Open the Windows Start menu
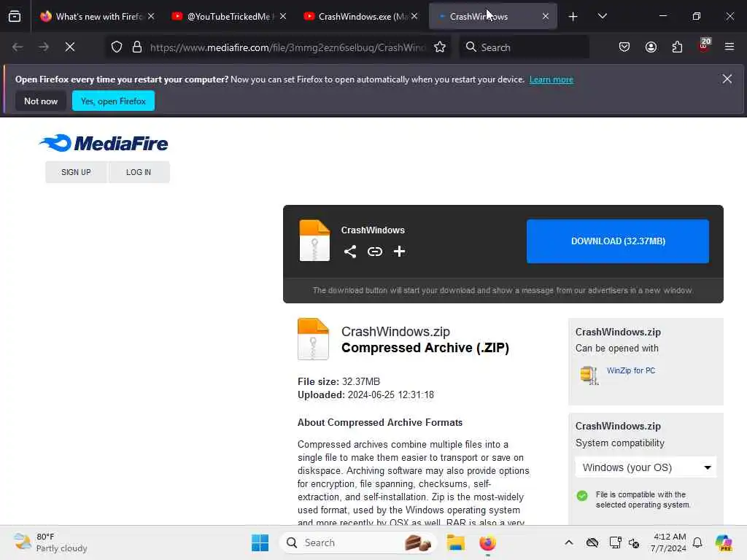This screenshot has height=560, width=747. click(x=260, y=542)
